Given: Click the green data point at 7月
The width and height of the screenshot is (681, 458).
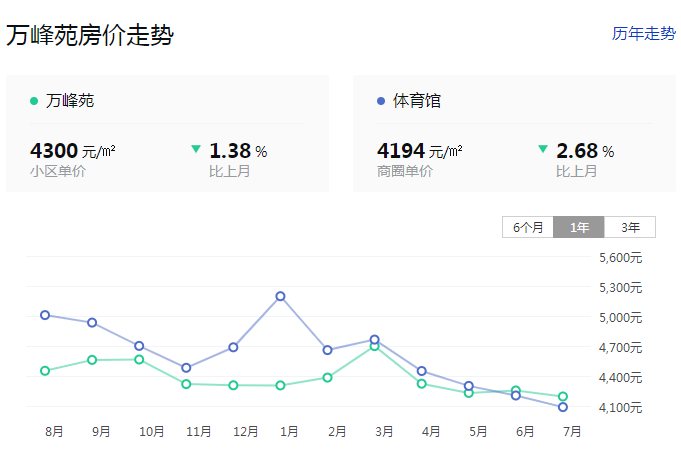Looking at the screenshot, I should 563,397.
